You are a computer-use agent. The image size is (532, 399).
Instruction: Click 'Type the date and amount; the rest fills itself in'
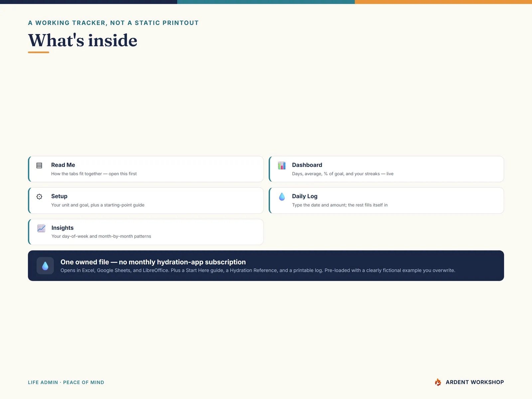coord(340,205)
